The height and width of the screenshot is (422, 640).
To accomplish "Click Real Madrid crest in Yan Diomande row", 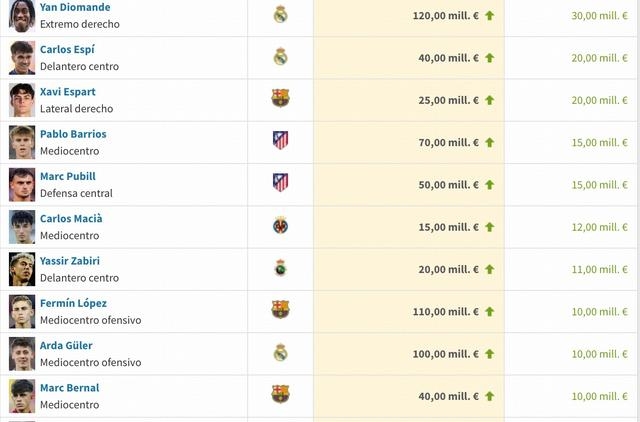I will coord(280,15).
